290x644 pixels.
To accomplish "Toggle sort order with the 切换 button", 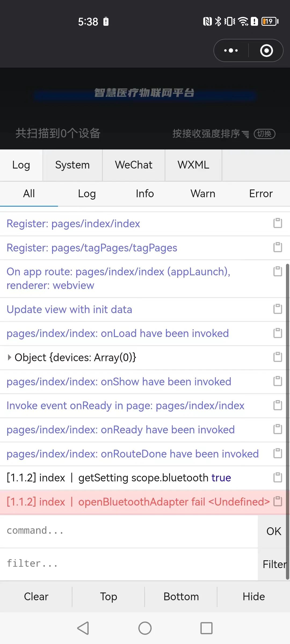I will coord(264,134).
